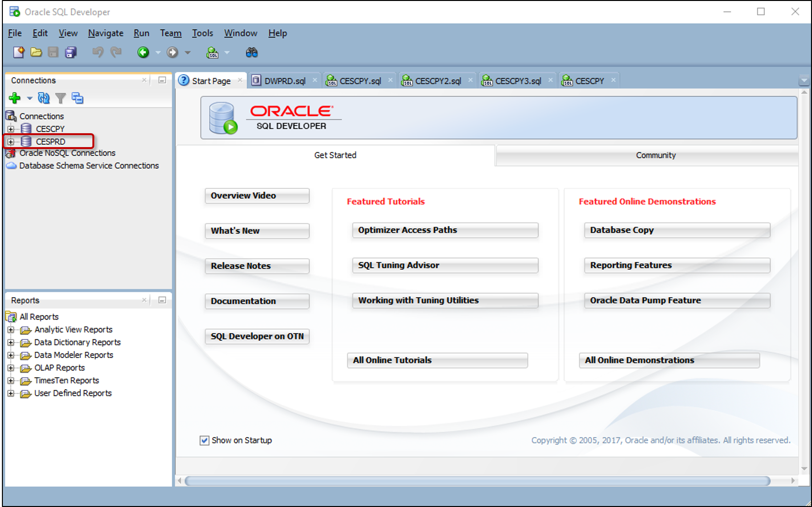The height and width of the screenshot is (507, 812).
Task: Open the Navigate menu
Action: tap(106, 33)
